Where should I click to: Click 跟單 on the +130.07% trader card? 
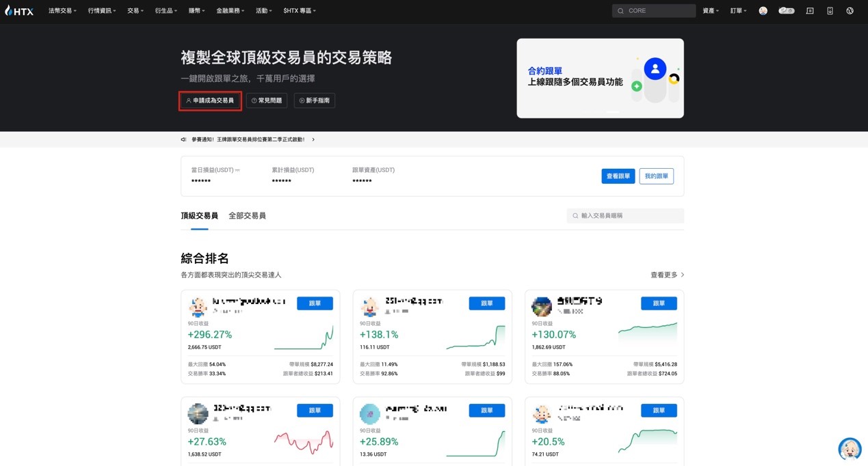(x=659, y=303)
